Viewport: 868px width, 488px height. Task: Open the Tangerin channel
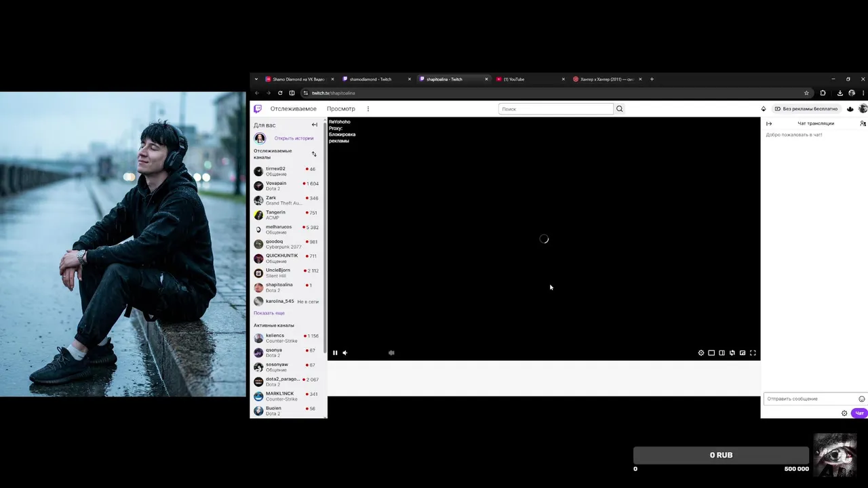coord(286,215)
